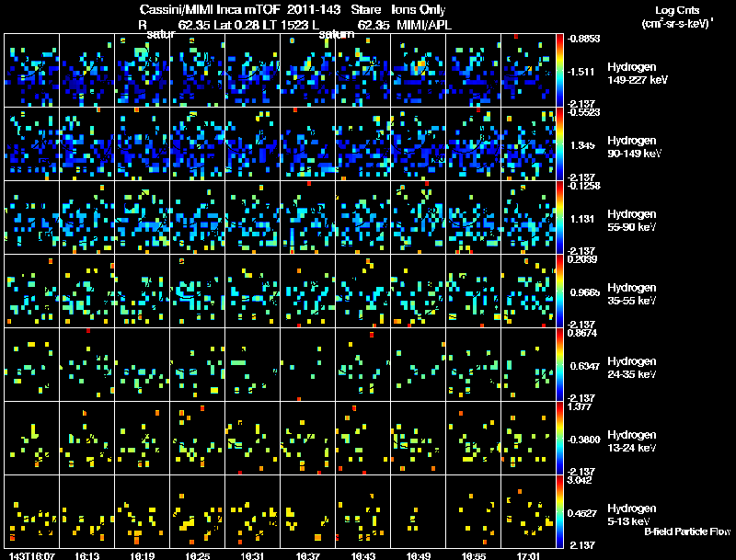Click the '0.4527' colorbar value

click(x=583, y=513)
